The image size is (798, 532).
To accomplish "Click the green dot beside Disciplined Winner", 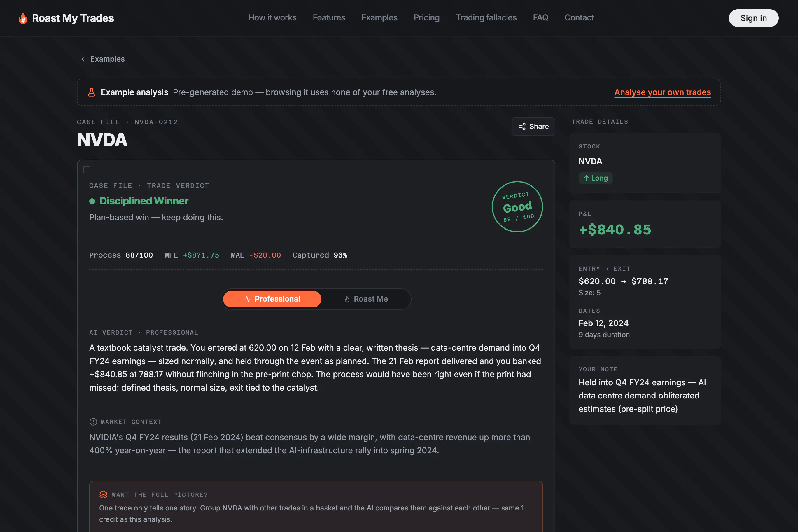I will pyautogui.click(x=92, y=201).
